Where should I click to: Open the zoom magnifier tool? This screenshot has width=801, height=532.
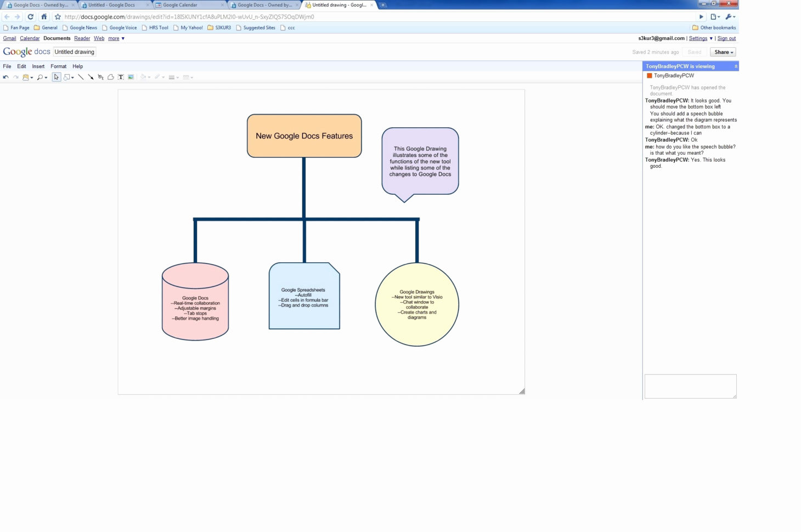[x=40, y=77]
